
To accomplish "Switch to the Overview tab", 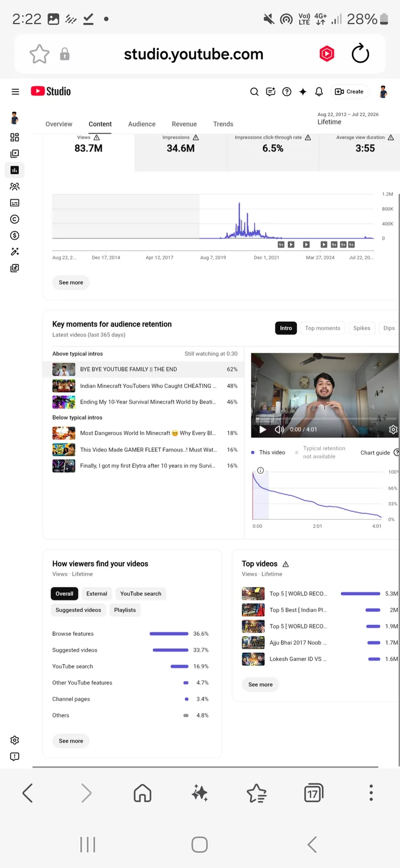I will (x=59, y=124).
